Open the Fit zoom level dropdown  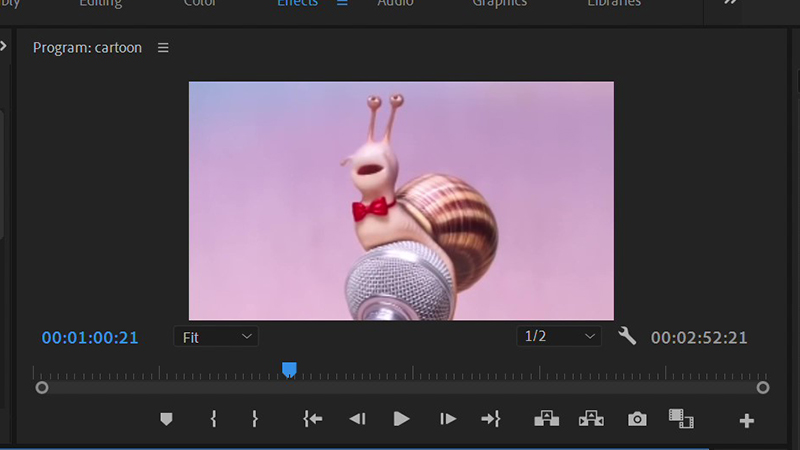(x=216, y=337)
